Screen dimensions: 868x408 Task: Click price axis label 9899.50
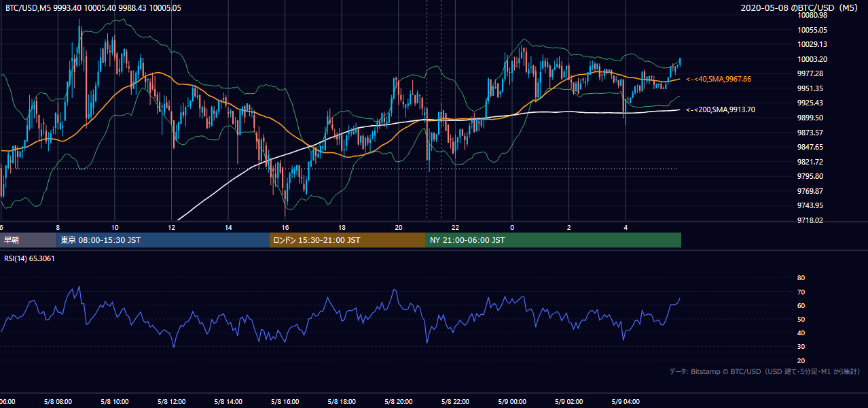810,118
